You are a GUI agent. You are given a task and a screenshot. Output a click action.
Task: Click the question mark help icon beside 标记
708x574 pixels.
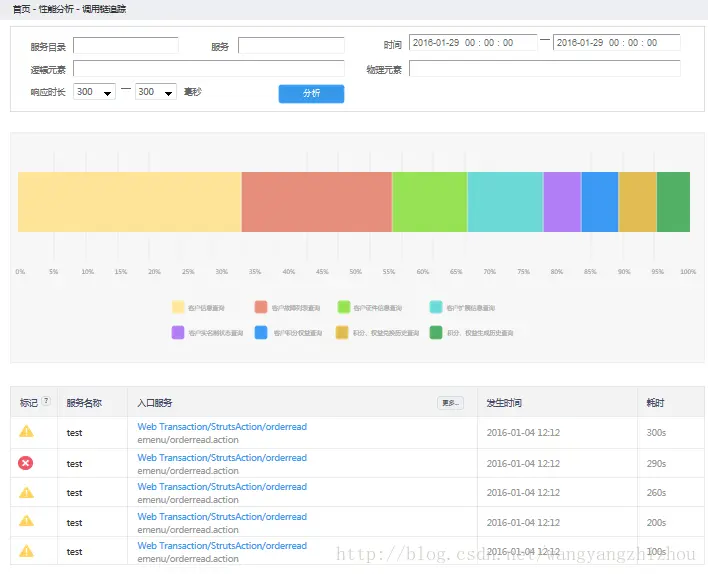pos(46,401)
